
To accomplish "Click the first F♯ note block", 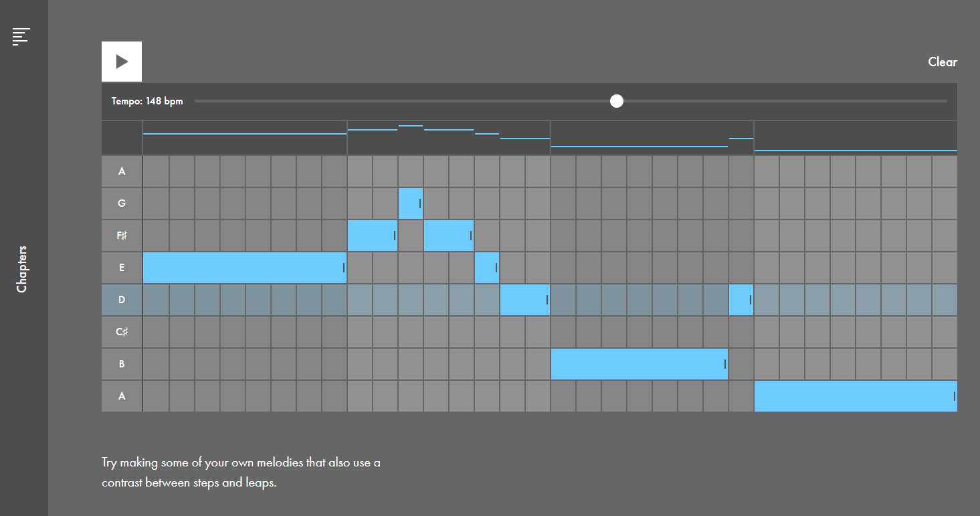I will pos(372,236).
